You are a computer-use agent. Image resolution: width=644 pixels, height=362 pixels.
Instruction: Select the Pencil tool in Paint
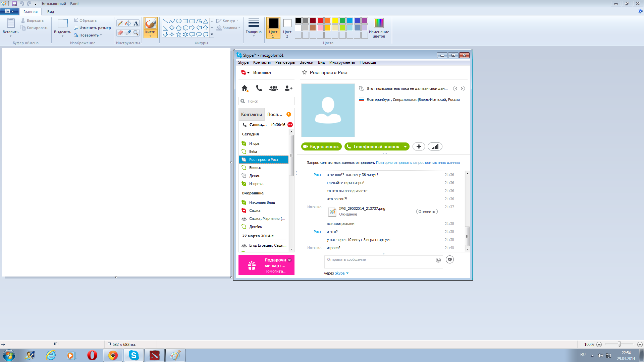[120, 23]
